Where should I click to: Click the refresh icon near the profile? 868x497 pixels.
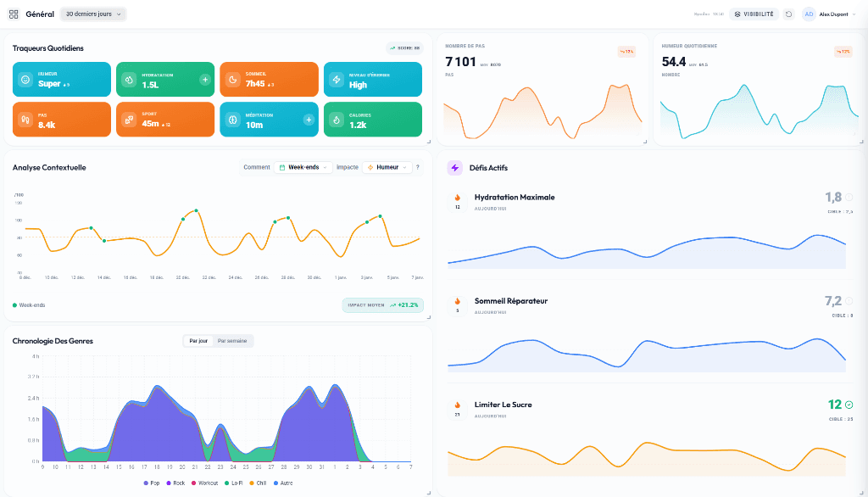coord(787,14)
